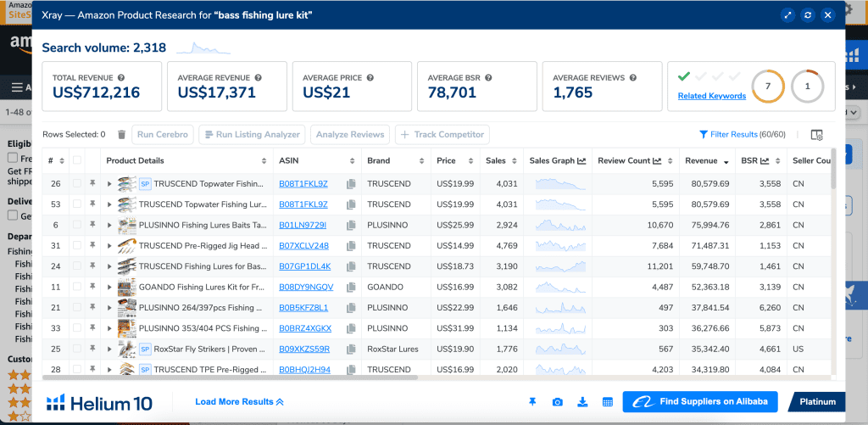Check the row 24 TRUSCEND Fishing Lures checkbox

point(77,266)
